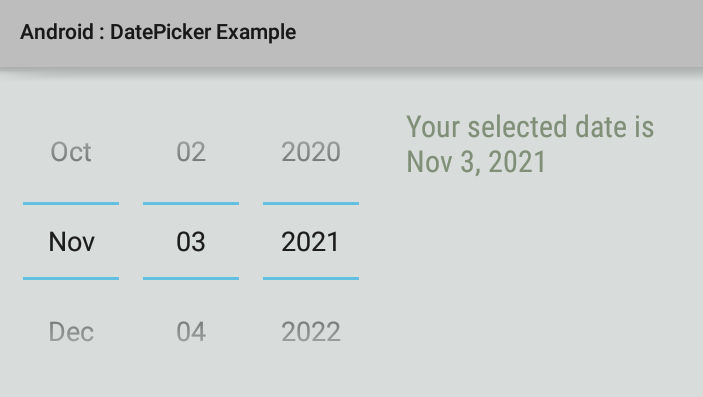
Task: Click the Android : DatePicker Example title
Action: point(158,32)
